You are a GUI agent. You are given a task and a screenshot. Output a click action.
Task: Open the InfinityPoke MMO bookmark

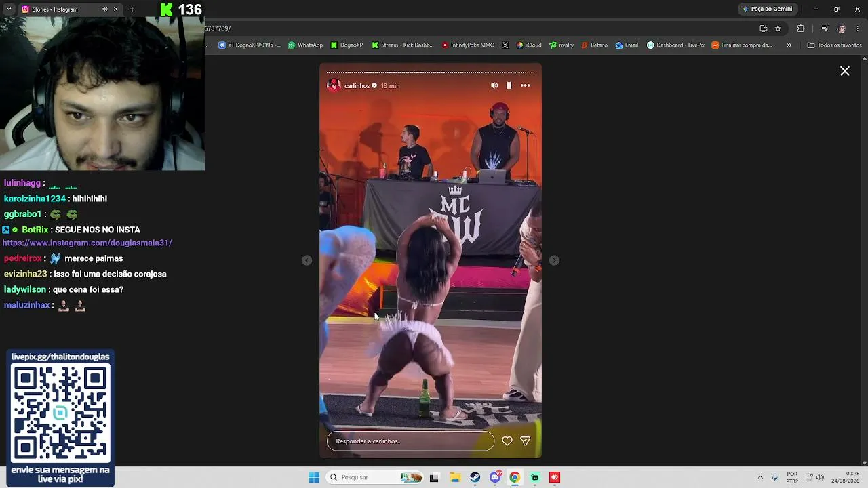tap(468, 45)
